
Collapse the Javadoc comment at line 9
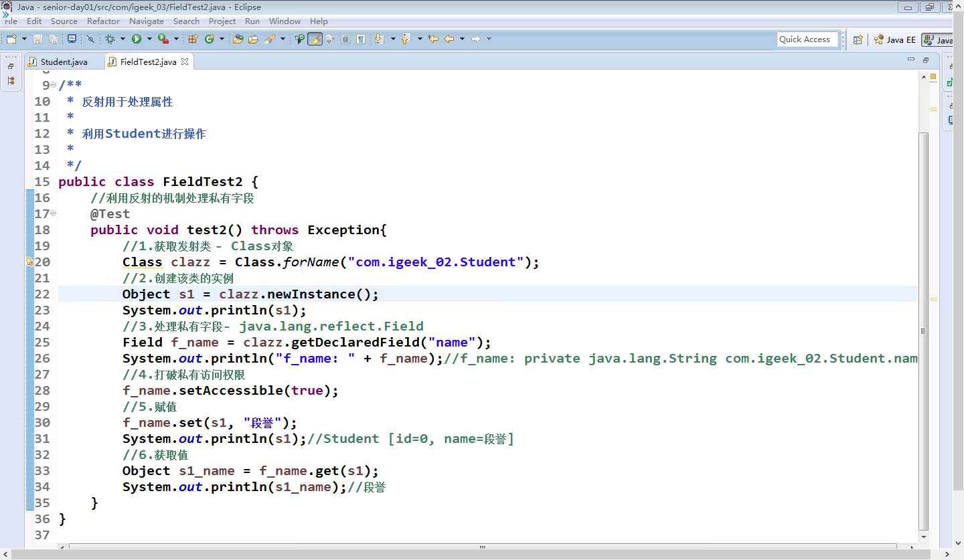point(54,85)
